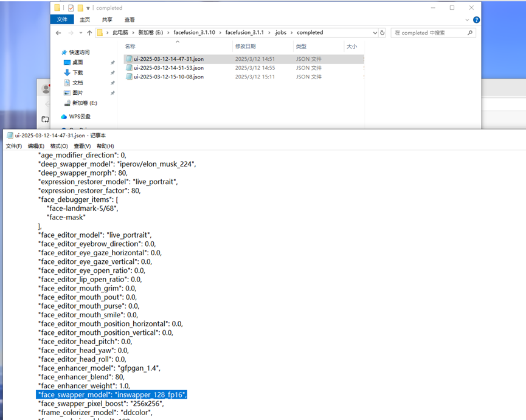Viewport: 526px width, 420px height.
Task: Open recent locations dropdown arrow
Action: 80,33
